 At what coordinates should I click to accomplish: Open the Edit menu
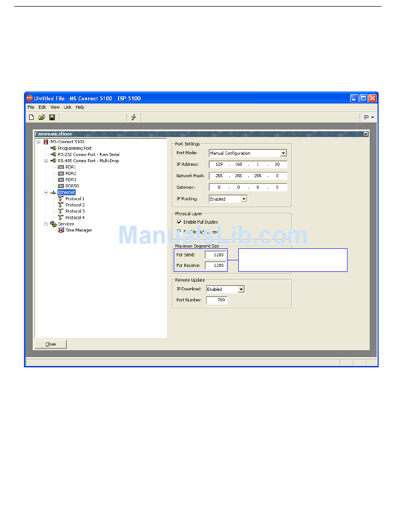42,107
